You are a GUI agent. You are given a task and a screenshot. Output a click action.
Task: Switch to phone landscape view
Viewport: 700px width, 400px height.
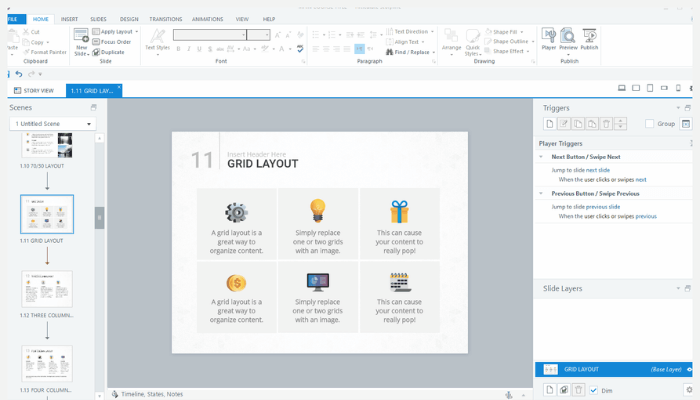point(664,88)
